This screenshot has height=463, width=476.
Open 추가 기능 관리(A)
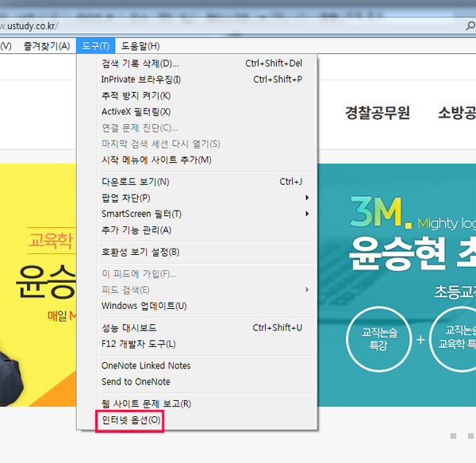point(136,230)
